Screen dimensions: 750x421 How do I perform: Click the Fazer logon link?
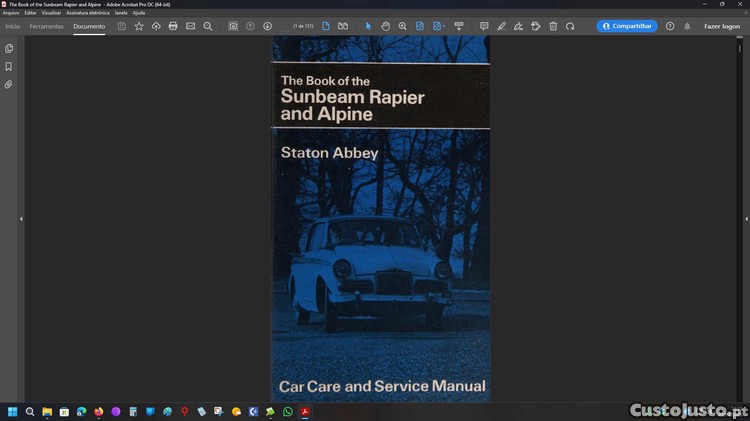tap(721, 26)
